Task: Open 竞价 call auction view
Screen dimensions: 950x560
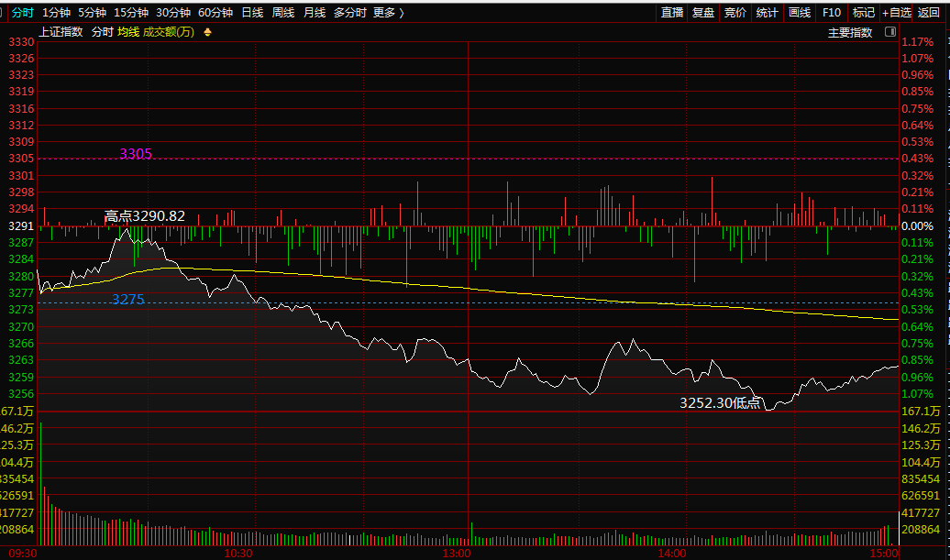Action: [x=735, y=12]
